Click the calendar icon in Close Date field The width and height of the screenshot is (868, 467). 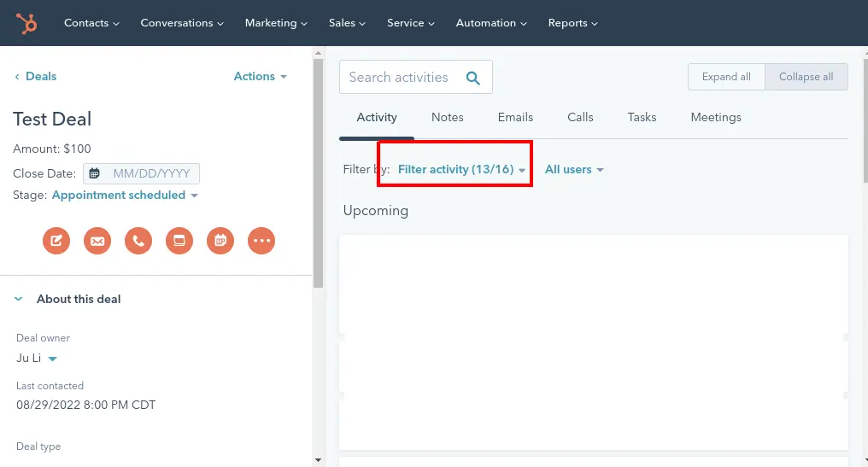(95, 173)
